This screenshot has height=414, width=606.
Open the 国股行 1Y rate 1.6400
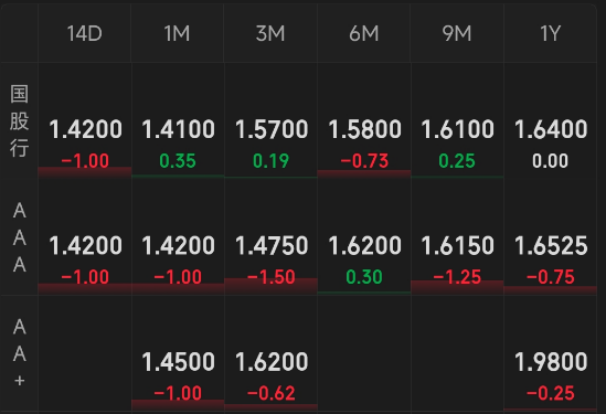[551, 130]
